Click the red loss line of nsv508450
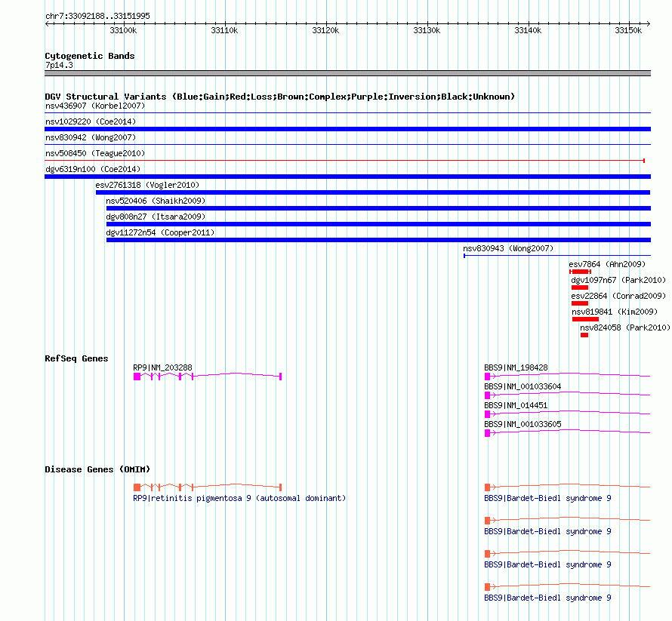This screenshot has height=621, width=672. [344, 161]
